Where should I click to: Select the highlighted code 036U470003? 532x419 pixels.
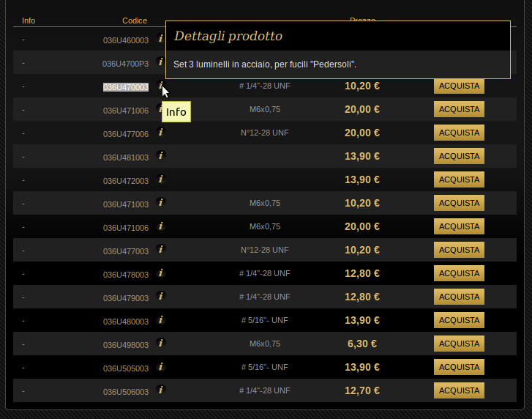(x=126, y=87)
